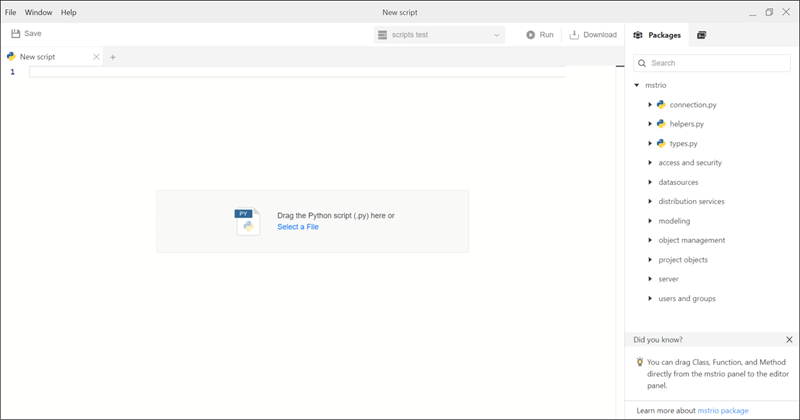Click the Select a File link

click(298, 227)
